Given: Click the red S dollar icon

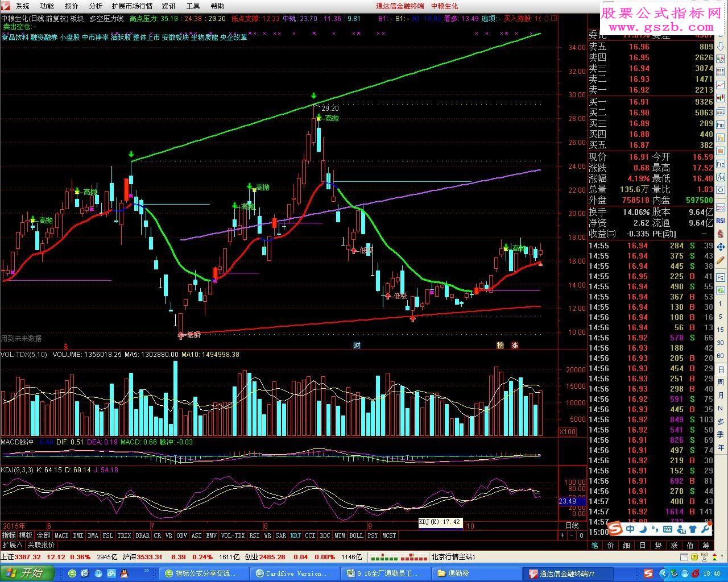Looking at the screenshot, I should tap(721, 234).
